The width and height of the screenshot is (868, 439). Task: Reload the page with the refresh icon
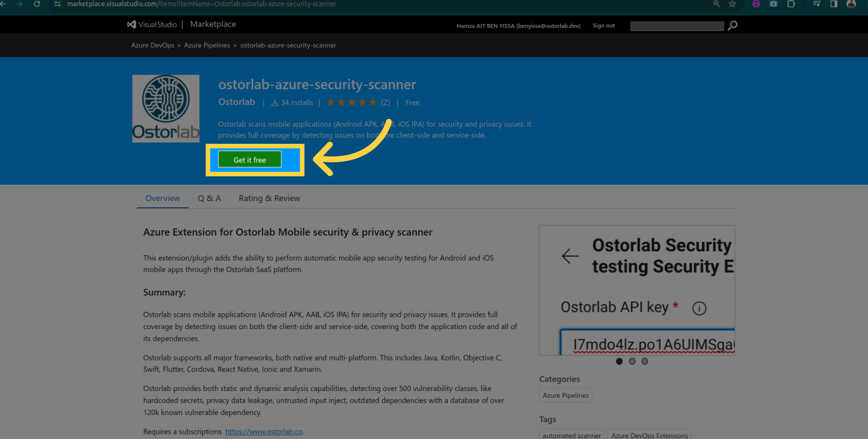pyautogui.click(x=37, y=4)
